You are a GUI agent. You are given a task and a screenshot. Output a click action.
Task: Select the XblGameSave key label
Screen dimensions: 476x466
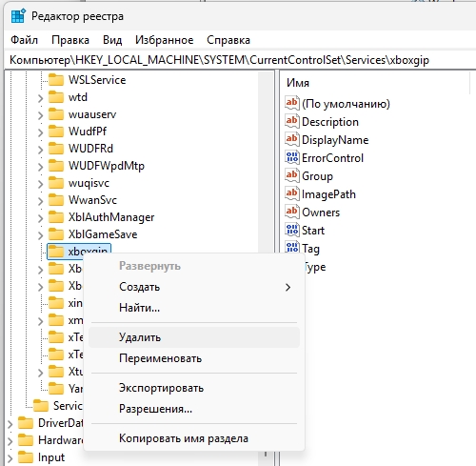tap(103, 234)
